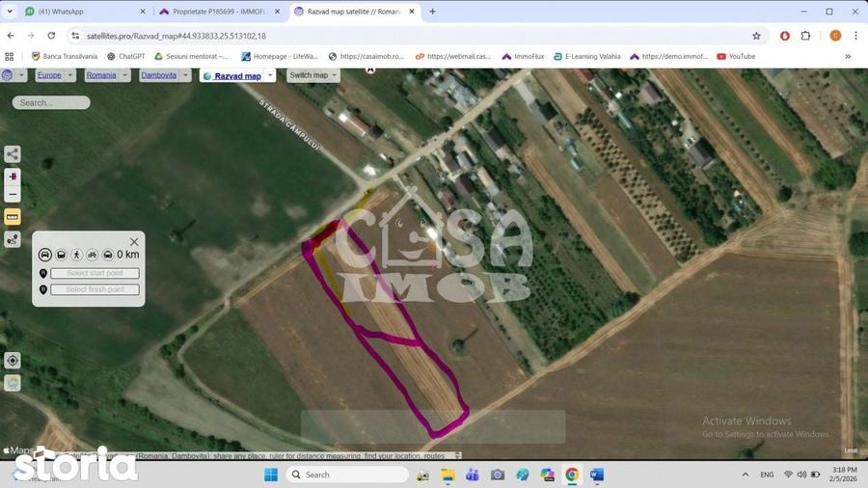Viewport: 868px width, 488px height.
Task: Open YouTube bookmark
Action: [736, 57]
